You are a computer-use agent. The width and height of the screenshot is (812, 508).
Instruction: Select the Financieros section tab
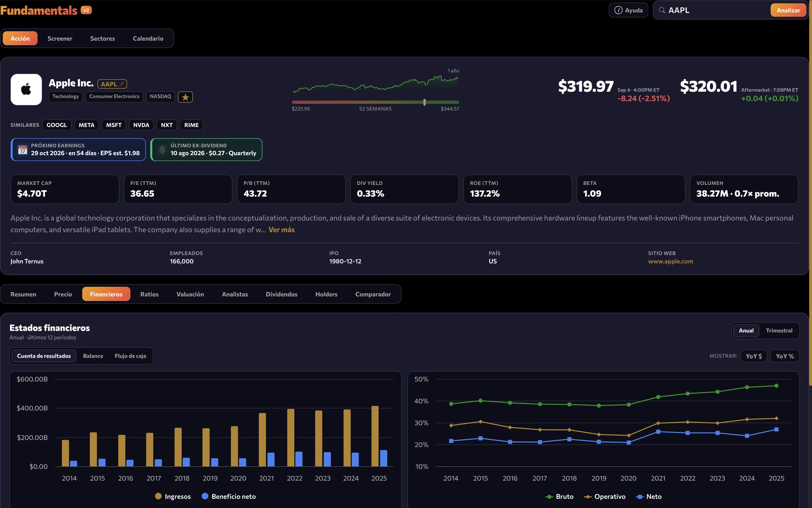[x=106, y=294]
